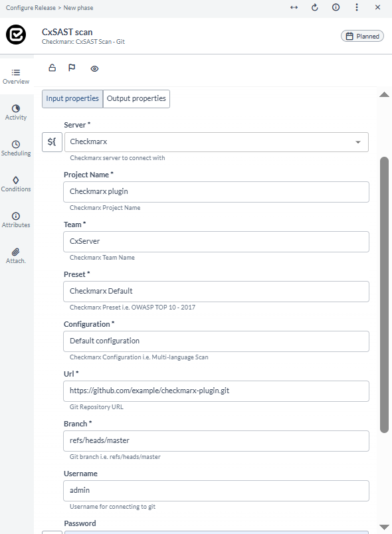Open the Activity sidebar tab
The image size is (392, 534).
16,112
